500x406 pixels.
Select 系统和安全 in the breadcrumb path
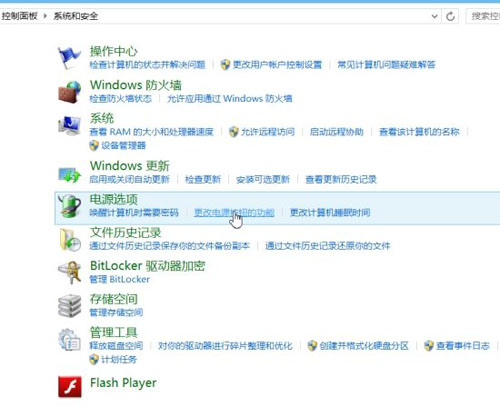[x=76, y=16]
